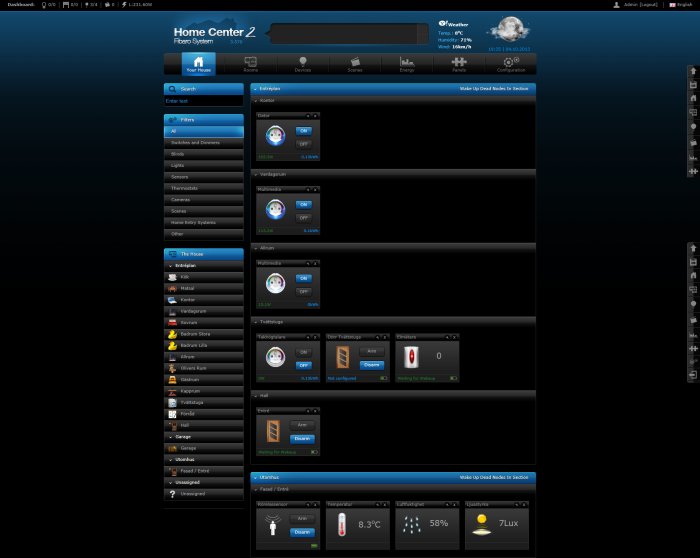Click the Elmätare meter device icon
Image resolution: width=700 pixels, height=558 pixels.
[x=412, y=358]
